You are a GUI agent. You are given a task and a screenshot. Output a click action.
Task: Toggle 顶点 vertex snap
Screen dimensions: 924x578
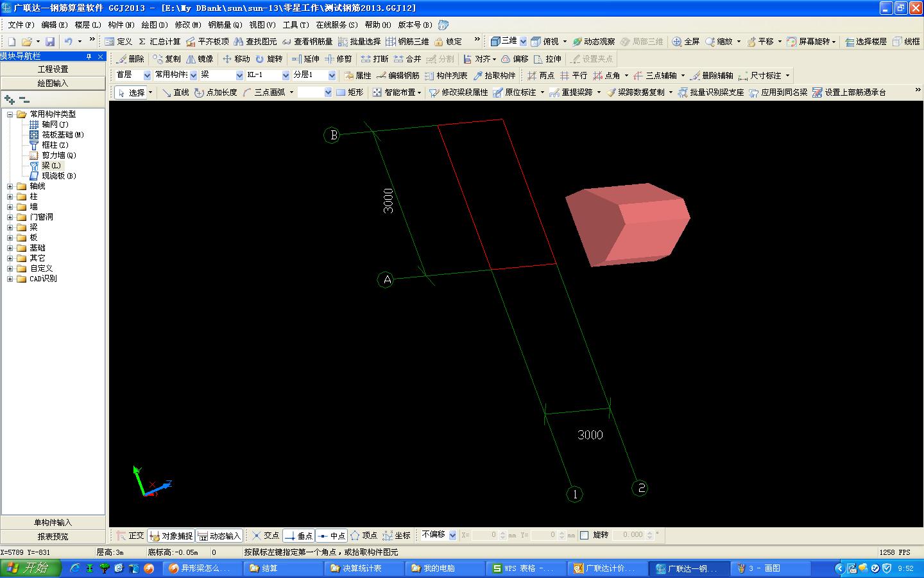[x=364, y=535]
